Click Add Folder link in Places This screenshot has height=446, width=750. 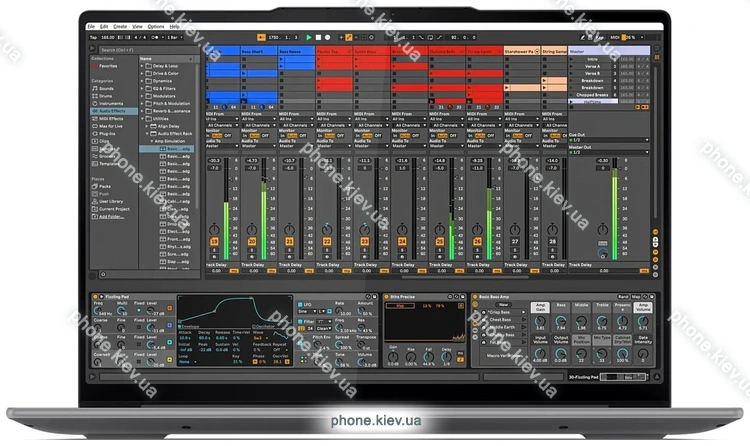(x=110, y=215)
